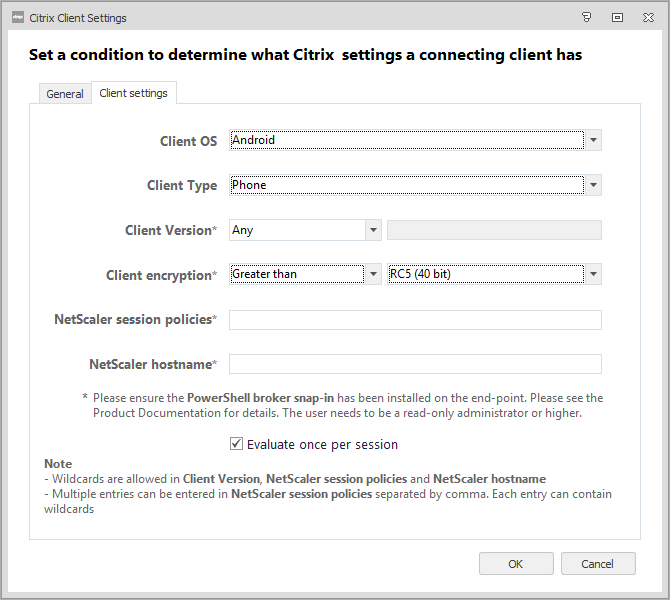Screen dimensions: 670x600
Task: Switch to the General tab
Action: point(65,94)
